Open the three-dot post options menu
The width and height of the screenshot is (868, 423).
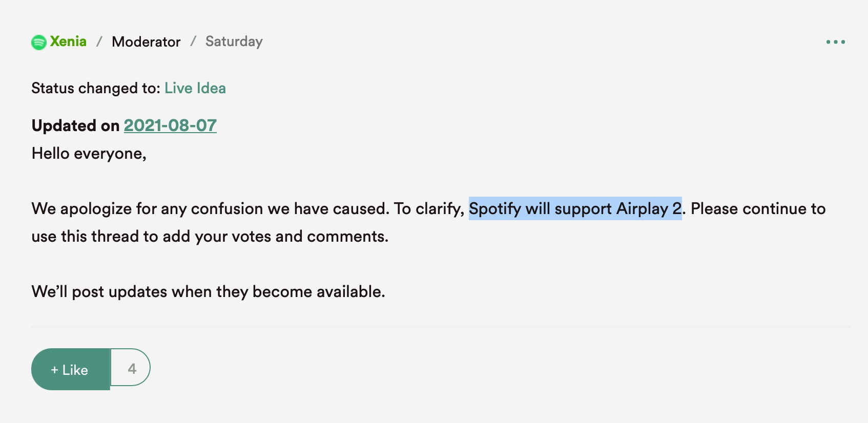(835, 42)
